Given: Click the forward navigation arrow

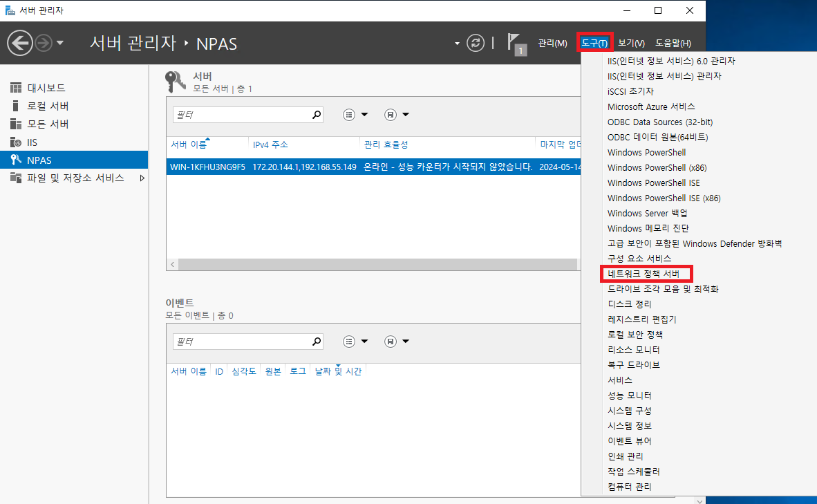Looking at the screenshot, I should click(44, 43).
